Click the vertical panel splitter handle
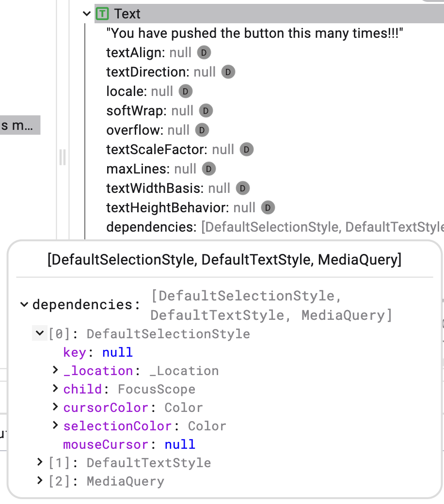The image size is (444, 504). tap(62, 157)
